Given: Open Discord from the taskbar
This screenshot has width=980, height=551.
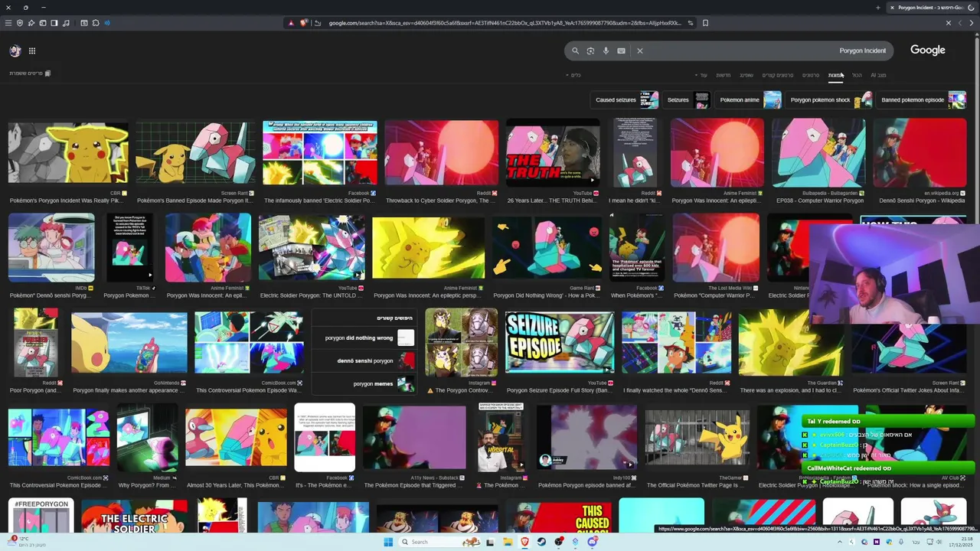Looking at the screenshot, I should point(592,542).
